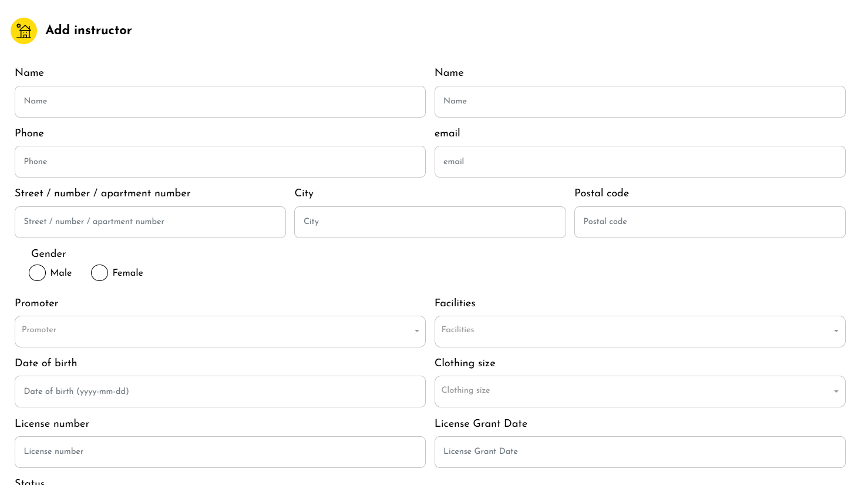Click the Promoter dropdown arrow
Viewport: 868px width, 485px height.
[x=417, y=331]
